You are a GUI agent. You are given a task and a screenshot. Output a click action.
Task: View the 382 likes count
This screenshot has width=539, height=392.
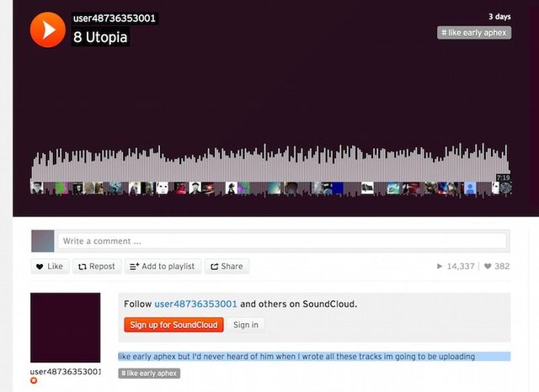click(497, 267)
